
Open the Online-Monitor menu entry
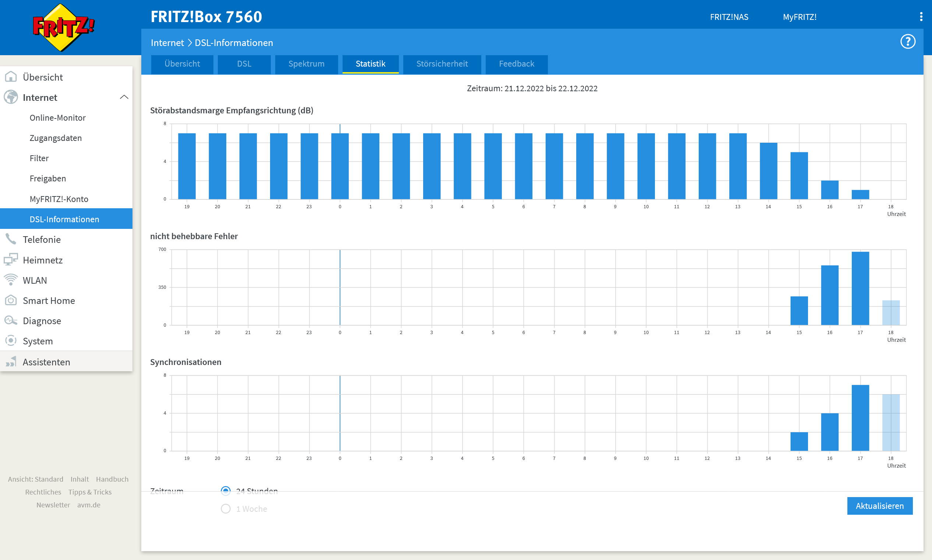tap(57, 118)
